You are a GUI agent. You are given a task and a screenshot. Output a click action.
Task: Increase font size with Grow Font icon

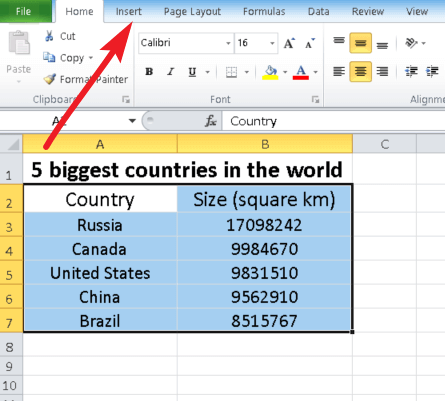289,43
